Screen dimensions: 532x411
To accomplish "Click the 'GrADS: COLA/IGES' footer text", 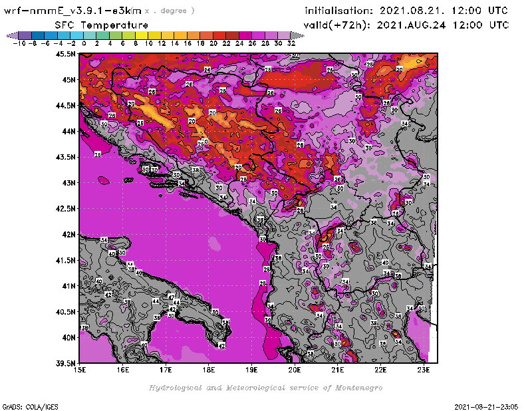I will [30, 407].
